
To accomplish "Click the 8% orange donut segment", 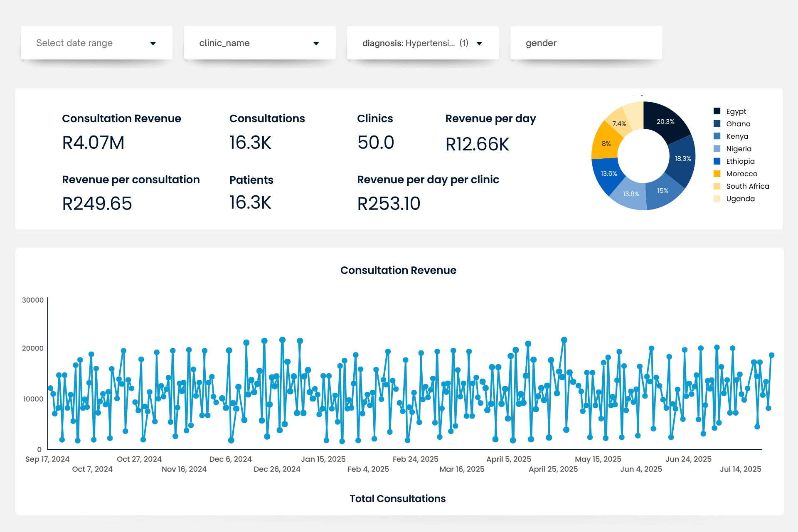I will [606, 144].
